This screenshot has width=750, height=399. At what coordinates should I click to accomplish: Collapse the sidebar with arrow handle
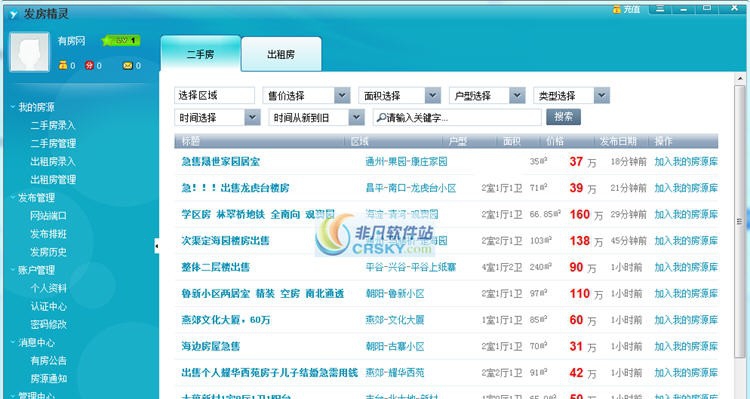156,246
